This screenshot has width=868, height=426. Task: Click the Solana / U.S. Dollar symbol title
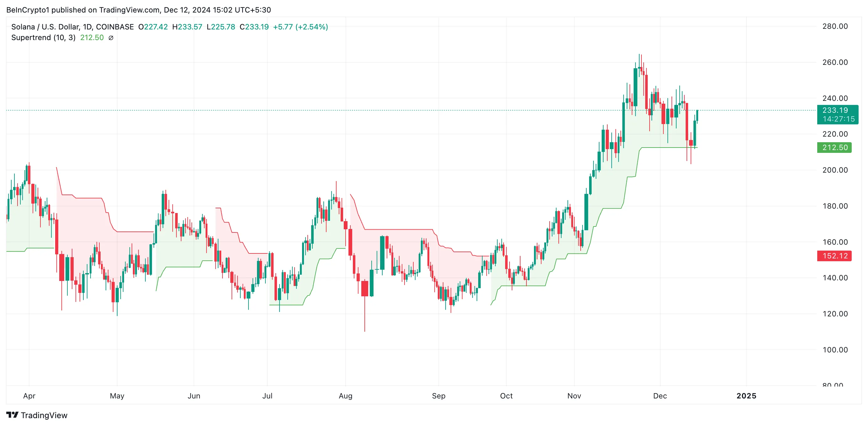click(72, 27)
